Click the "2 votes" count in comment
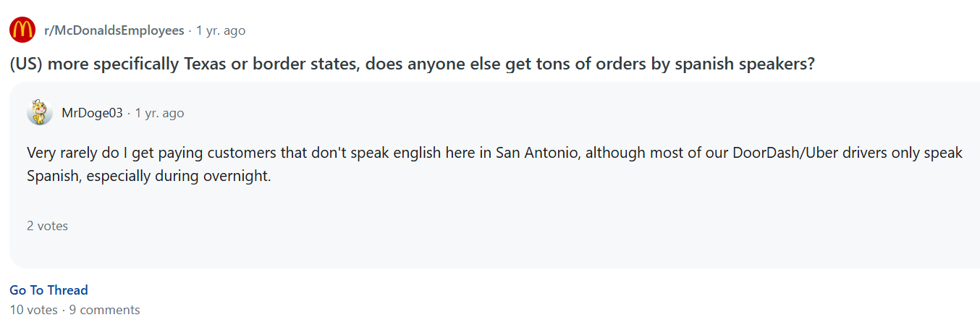The width and height of the screenshot is (980, 333). 48,226
